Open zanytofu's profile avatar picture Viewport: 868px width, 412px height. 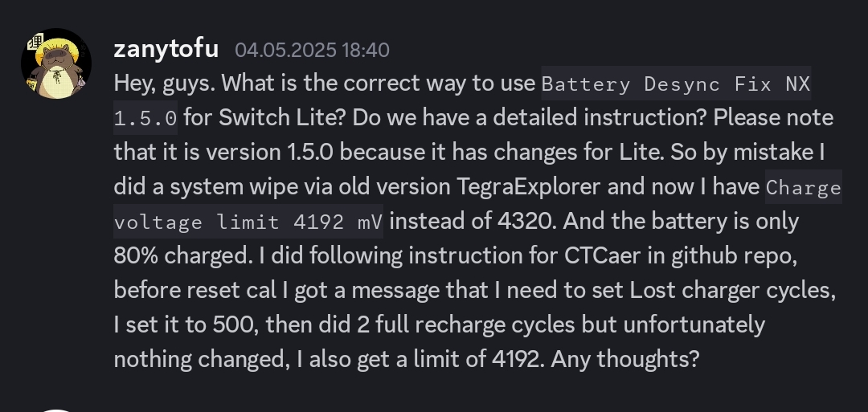click(x=56, y=63)
